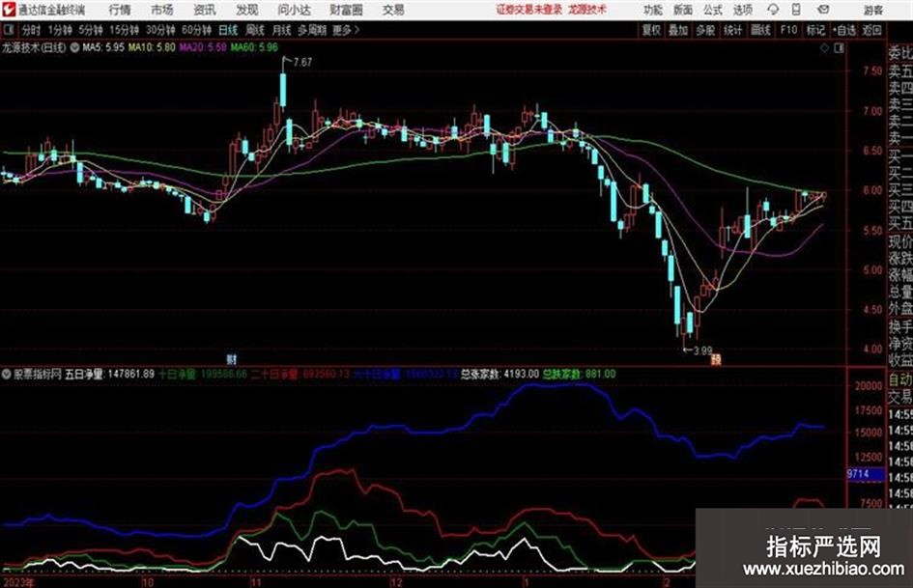Switch to 月线 monthly period

(282, 30)
